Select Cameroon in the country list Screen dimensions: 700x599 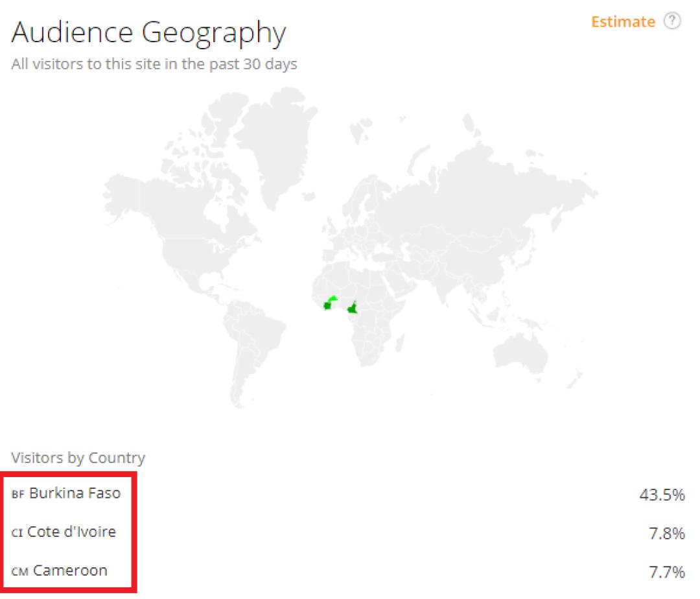70,571
